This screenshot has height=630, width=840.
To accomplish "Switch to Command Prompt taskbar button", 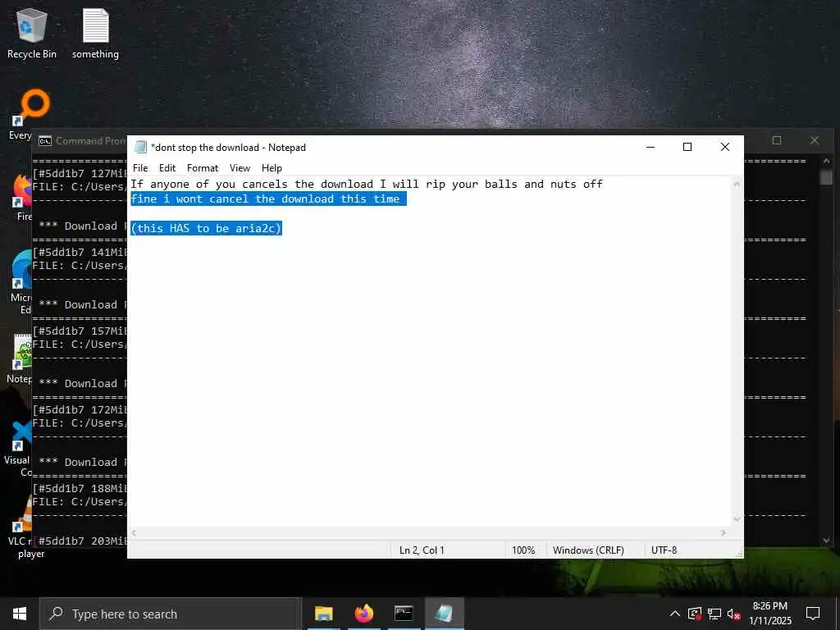I will pos(404,614).
